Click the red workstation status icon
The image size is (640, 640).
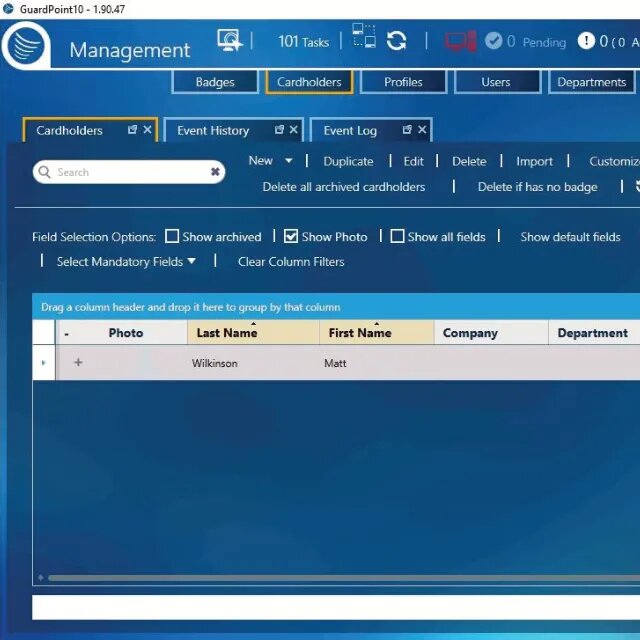[x=461, y=41]
